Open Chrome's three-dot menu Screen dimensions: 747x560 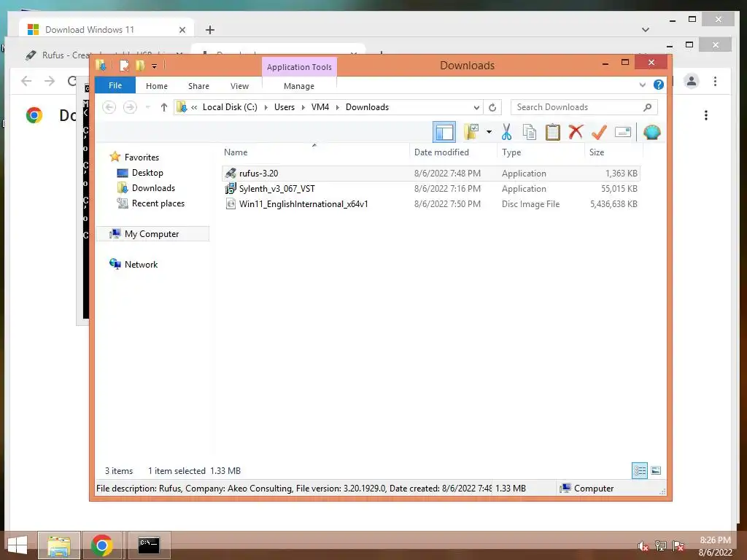715,82
